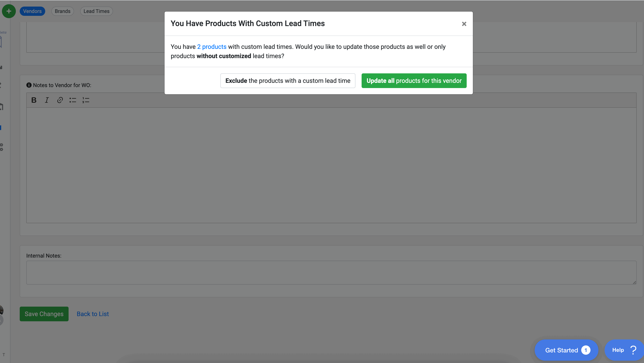Click Update all products for this vendor
The height and width of the screenshot is (363, 644).
(x=414, y=81)
